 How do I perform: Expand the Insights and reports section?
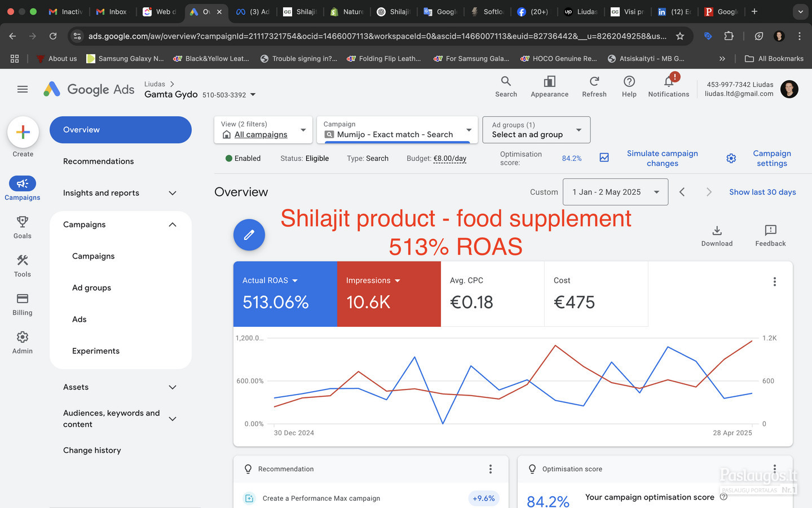[x=173, y=193]
